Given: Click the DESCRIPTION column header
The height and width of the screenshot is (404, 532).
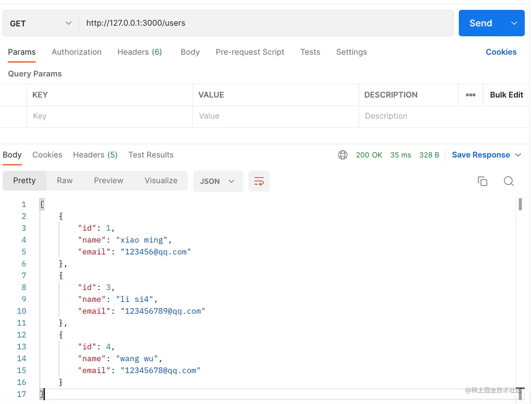Looking at the screenshot, I should [391, 95].
